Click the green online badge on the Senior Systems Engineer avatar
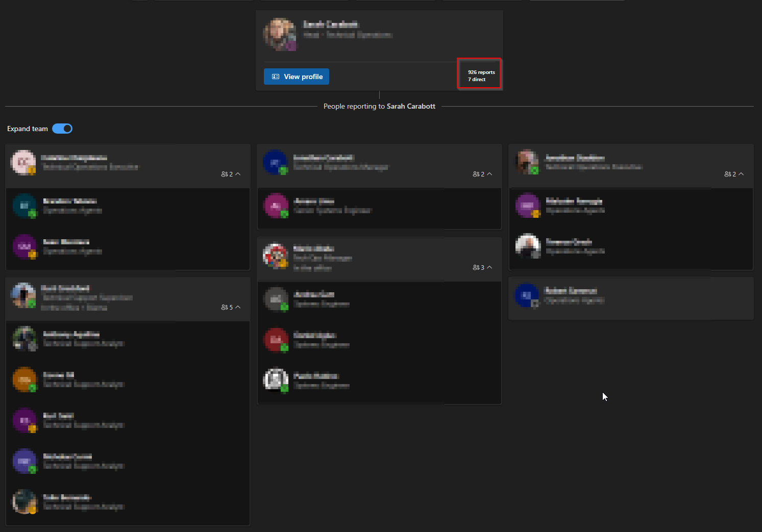Image resolution: width=762 pixels, height=532 pixels. 283,214
